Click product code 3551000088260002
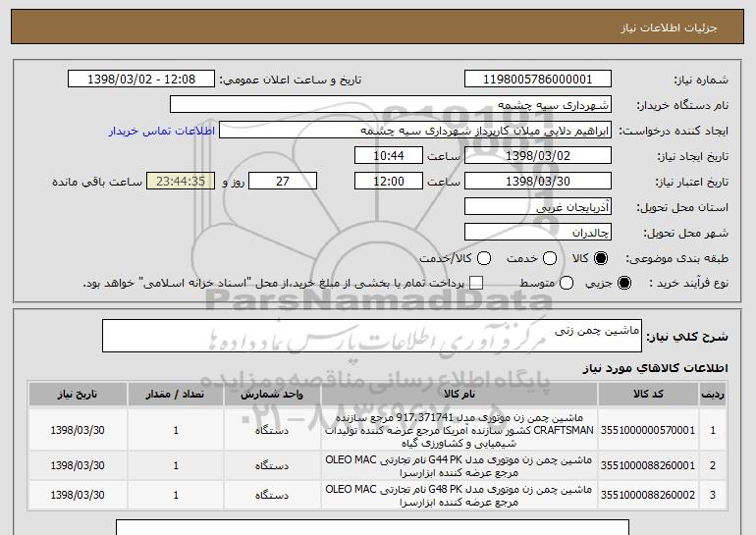 (x=648, y=495)
